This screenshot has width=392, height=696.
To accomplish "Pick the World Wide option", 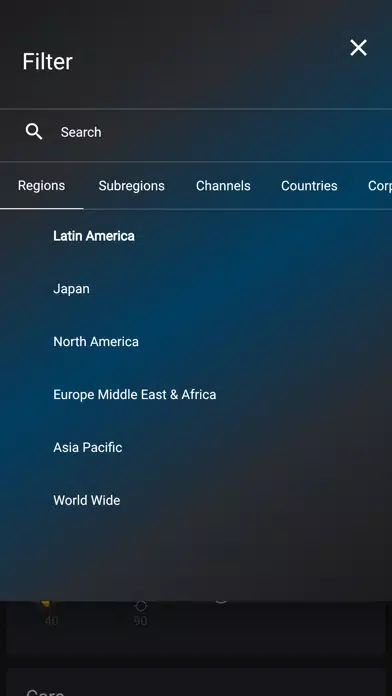I will [87, 500].
